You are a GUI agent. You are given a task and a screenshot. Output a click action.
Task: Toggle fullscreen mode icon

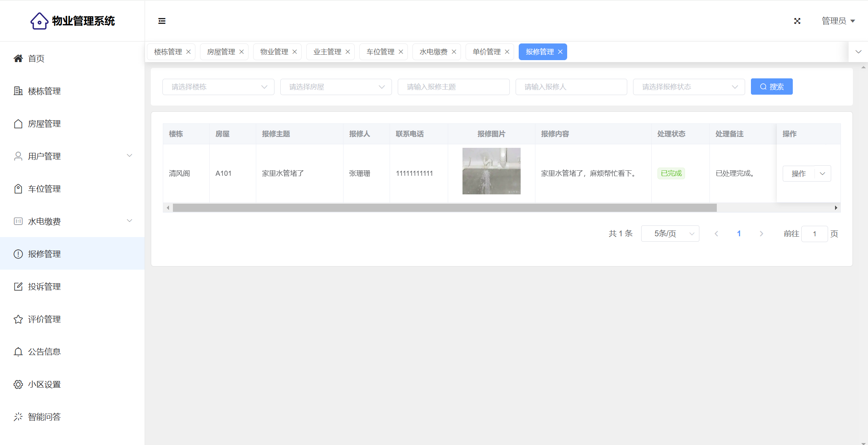coord(797,21)
